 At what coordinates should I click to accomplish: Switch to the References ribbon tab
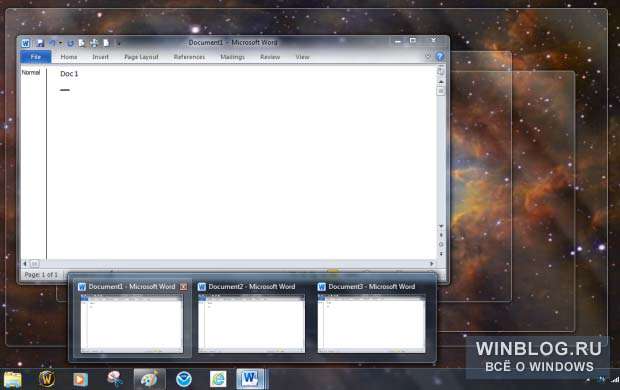[189, 57]
